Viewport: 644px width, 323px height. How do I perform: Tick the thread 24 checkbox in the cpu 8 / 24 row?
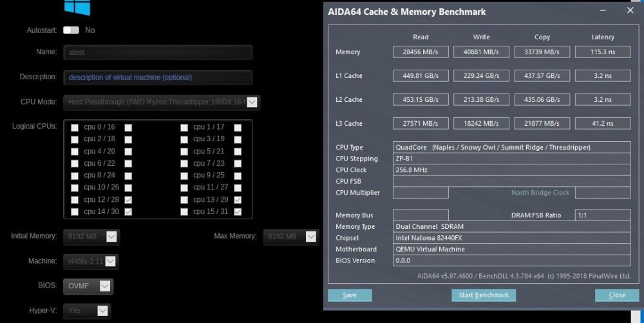(128, 176)
